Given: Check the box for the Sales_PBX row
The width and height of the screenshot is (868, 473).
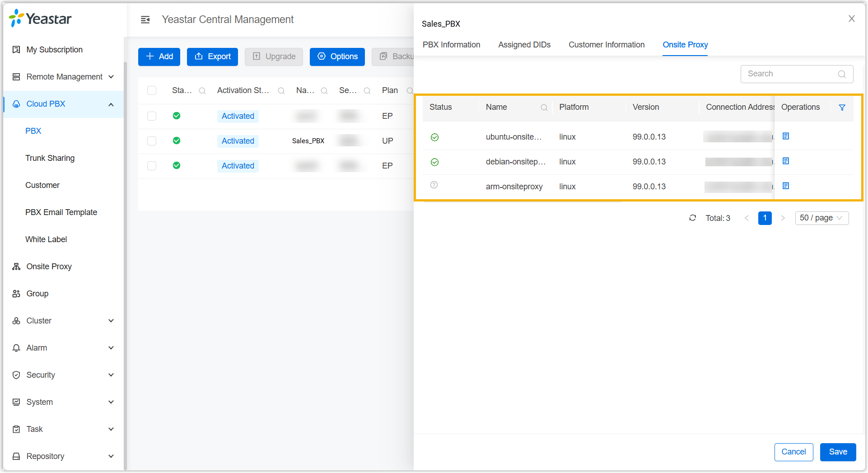Looking at the screenshot, I should point(152,141).
